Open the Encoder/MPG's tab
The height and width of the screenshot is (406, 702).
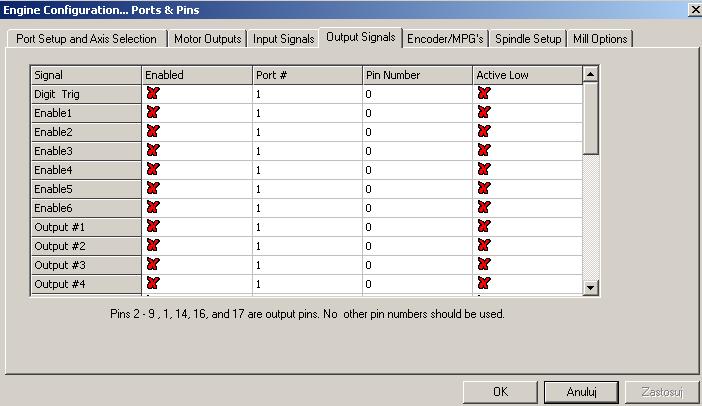pyautogui.click(x=445, y=39)
